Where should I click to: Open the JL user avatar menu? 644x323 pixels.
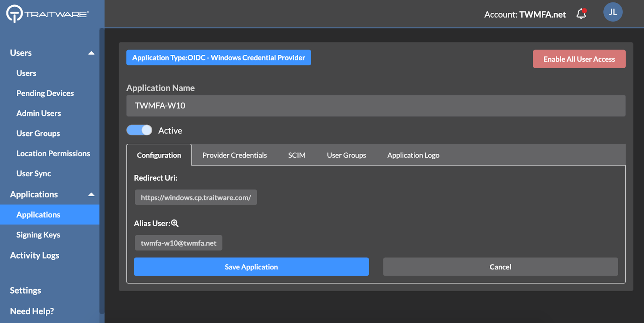coord(613,12)
